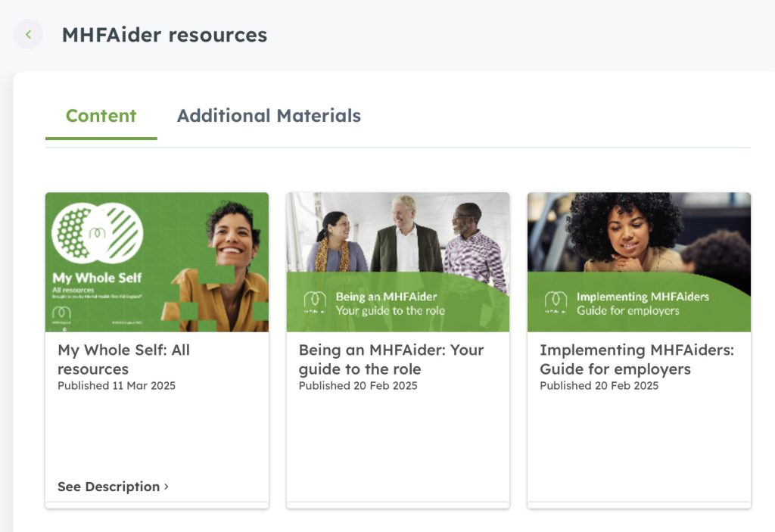
Task: Open the Implementing MHFAiders cover image
Action: [x=639, y=262]
